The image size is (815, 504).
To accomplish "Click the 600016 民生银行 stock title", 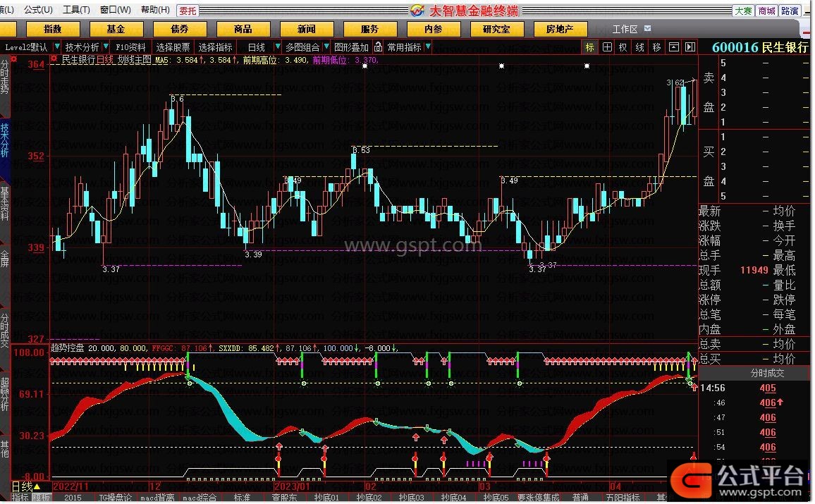I will (x=760, y=47).
